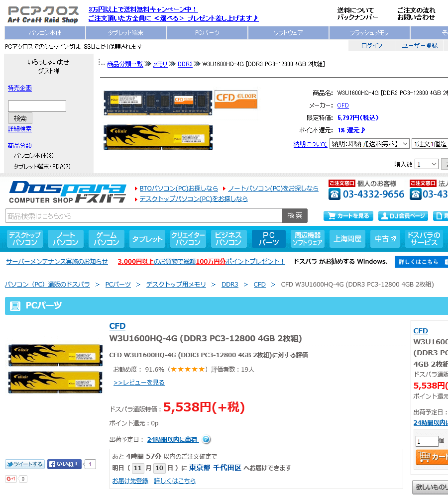This screenshot has width=448, height=497.
Task: Open the デスクトップ用メモリ breadcrumb link
Action: tap(176, 285)
